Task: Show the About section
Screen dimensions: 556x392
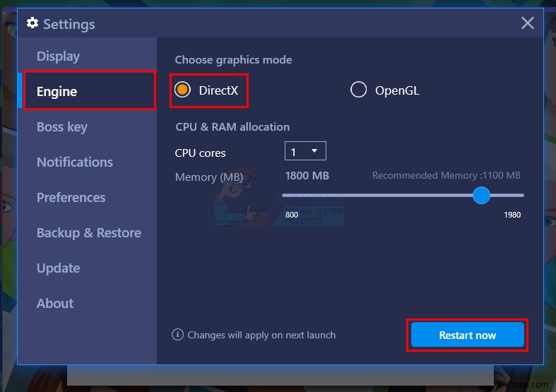Action: [x=55, y=304]
